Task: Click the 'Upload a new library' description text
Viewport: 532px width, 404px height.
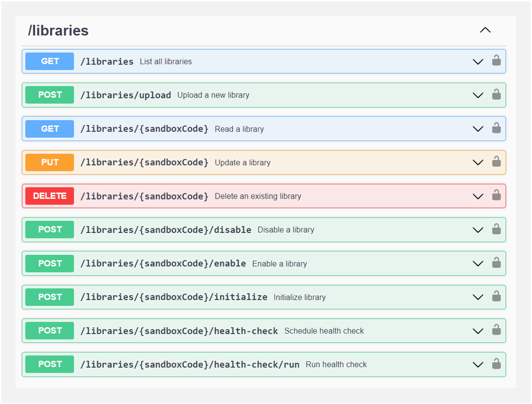Action: (x=213, y=95)
